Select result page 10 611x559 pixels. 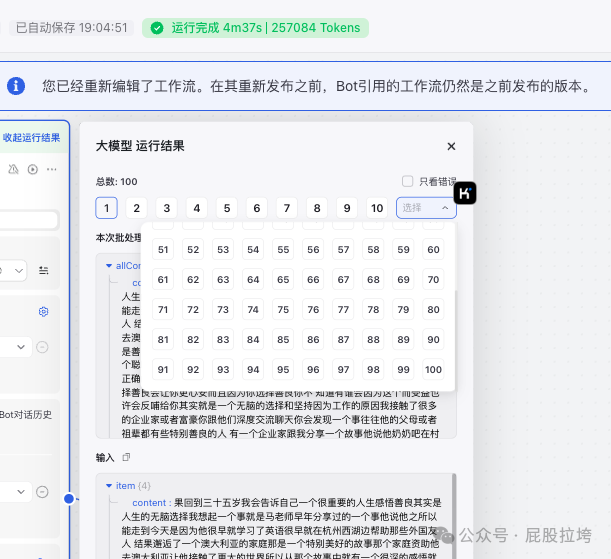[377, 208]
